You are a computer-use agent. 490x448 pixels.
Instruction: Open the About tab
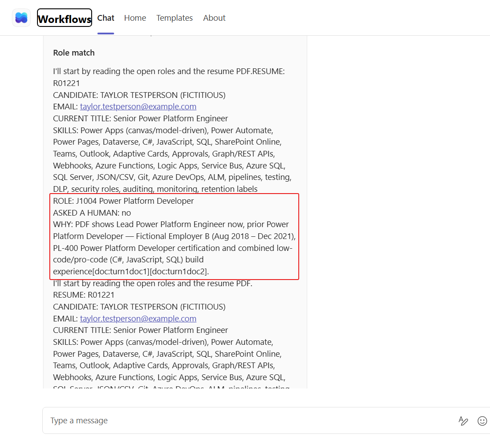click(x=214, y=18)
